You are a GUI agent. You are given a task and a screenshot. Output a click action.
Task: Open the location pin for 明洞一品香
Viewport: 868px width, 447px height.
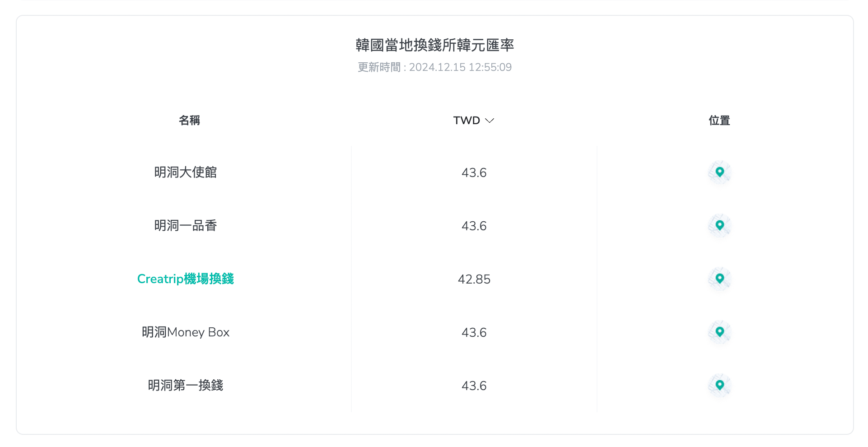click(719, 225)
